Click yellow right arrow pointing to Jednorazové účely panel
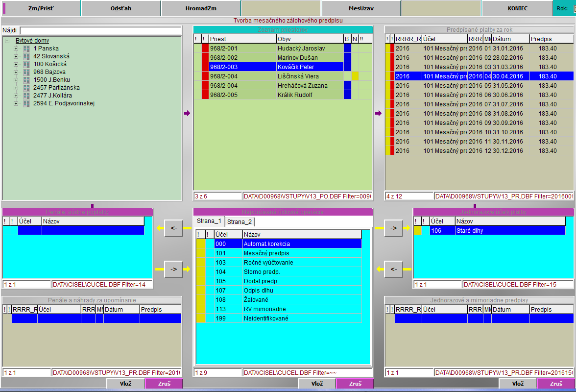 tap(407, 228)
